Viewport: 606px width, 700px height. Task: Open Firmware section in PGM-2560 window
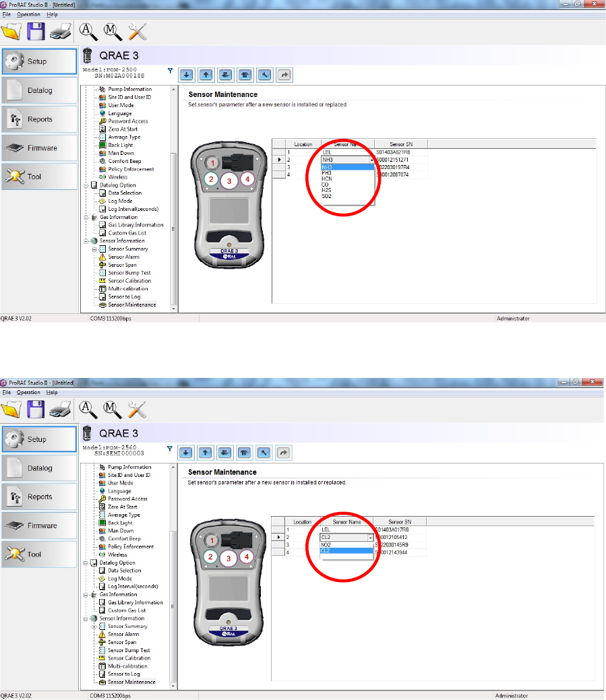point(39,526)
